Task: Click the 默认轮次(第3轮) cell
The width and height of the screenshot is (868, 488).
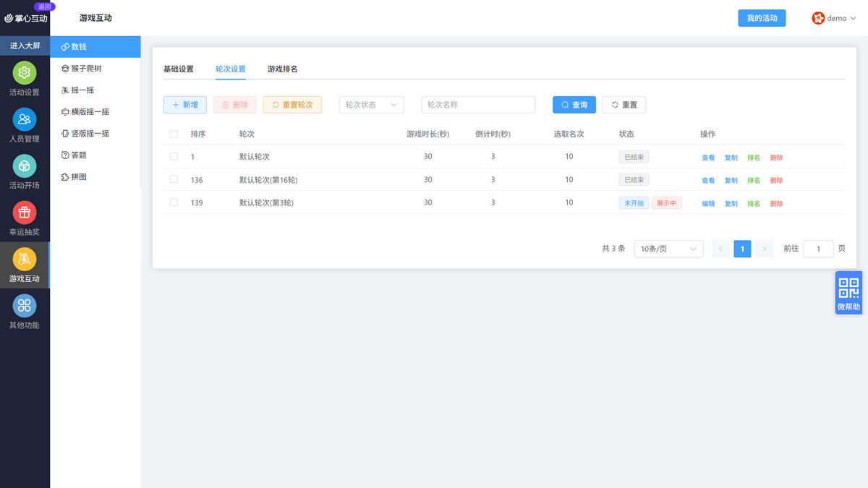Action: (x=266, y=202)
